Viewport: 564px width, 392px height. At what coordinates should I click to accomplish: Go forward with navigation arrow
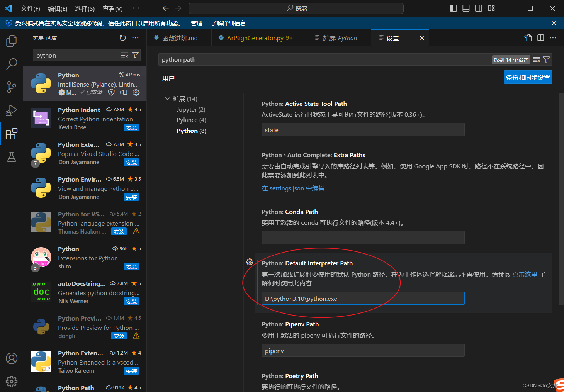point(178,8)
